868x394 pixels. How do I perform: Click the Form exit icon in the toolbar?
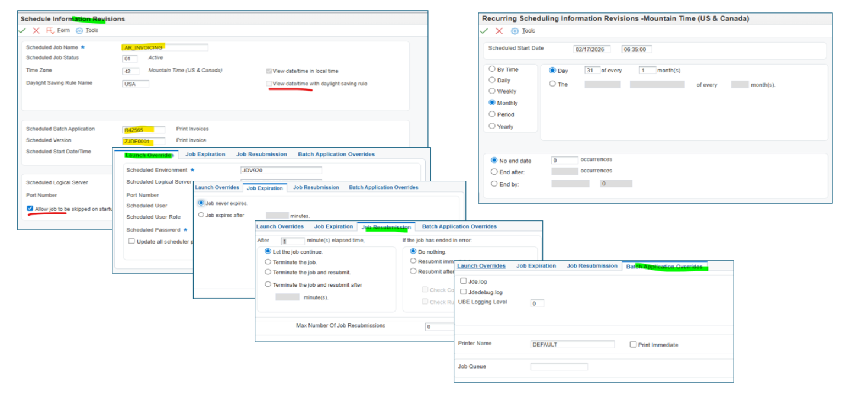click(x=50, y=31)
